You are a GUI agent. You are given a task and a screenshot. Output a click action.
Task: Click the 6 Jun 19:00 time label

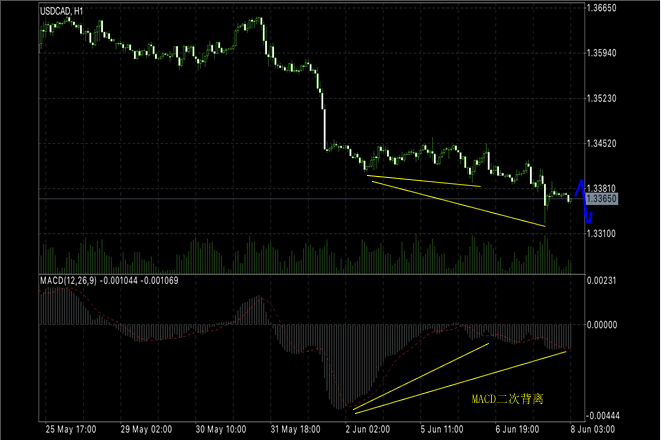click(x=517, y=429)
